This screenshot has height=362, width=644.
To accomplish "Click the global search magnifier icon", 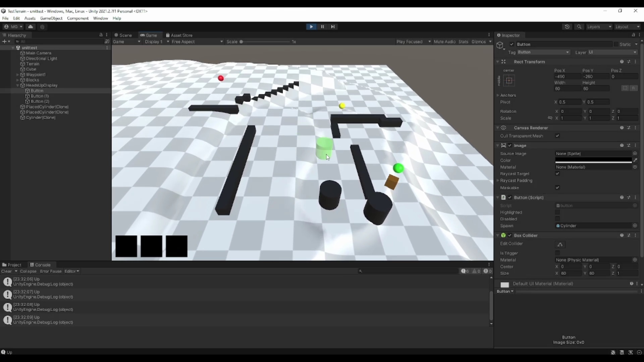I will (x=579, y=27).
